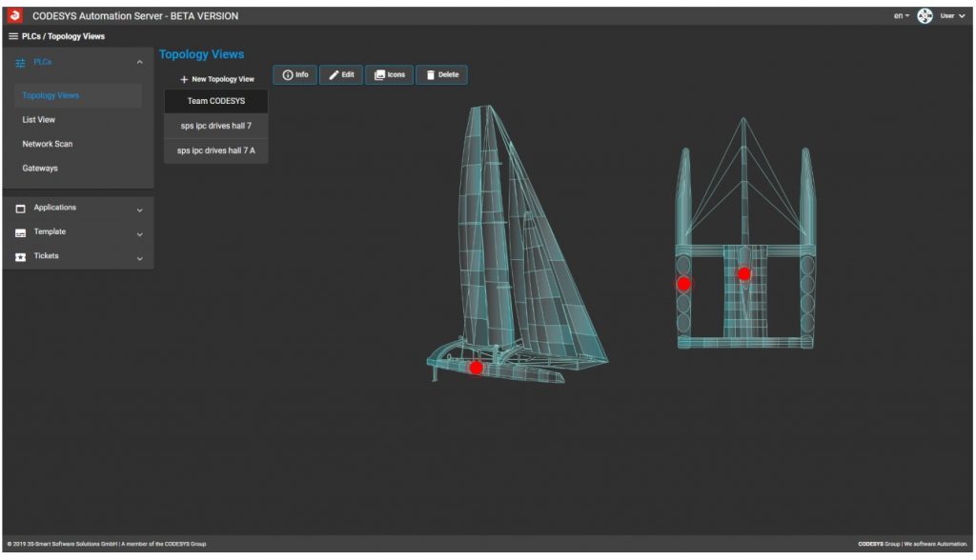Expand the Template section chevron

pyautogui.click(x=139, y=233)
